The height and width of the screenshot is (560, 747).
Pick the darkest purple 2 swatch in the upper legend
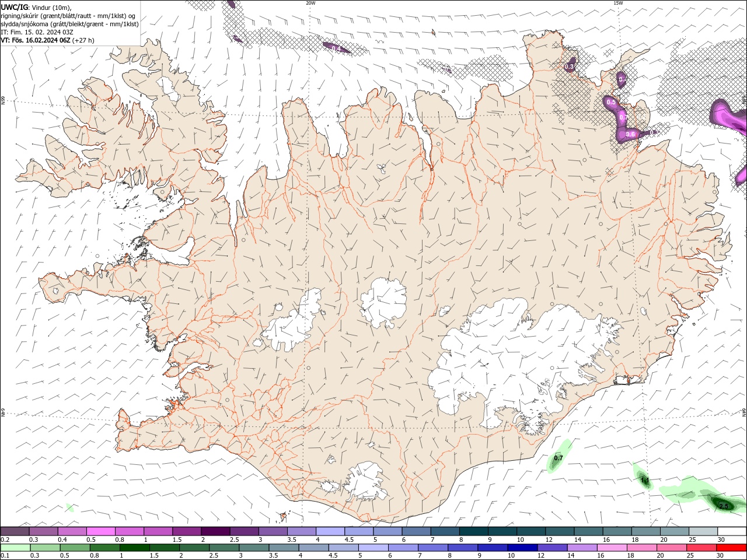[x=215, y=531]
